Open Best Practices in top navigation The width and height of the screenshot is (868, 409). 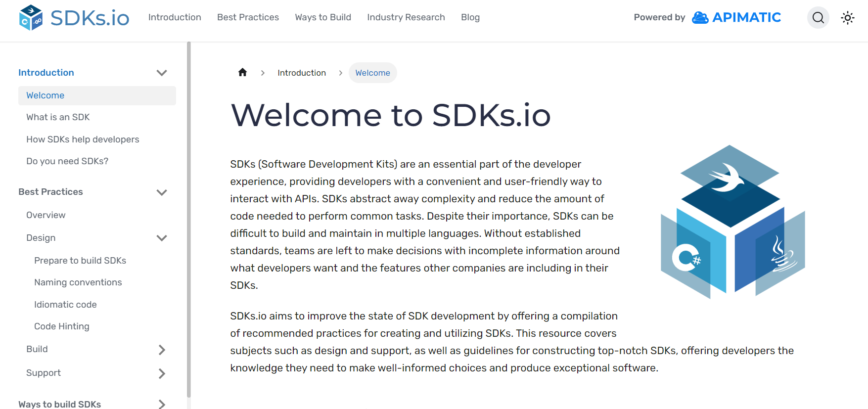tap(248, 17)
